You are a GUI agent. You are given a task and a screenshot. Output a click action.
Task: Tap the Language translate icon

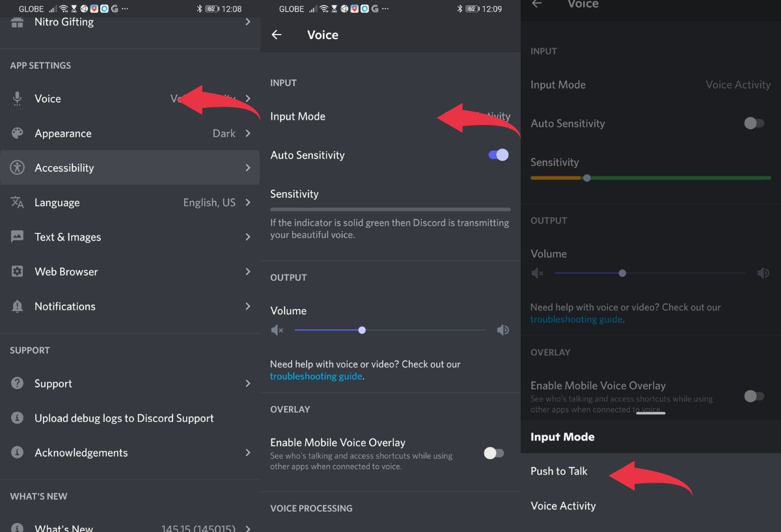(x=18, y=202)
